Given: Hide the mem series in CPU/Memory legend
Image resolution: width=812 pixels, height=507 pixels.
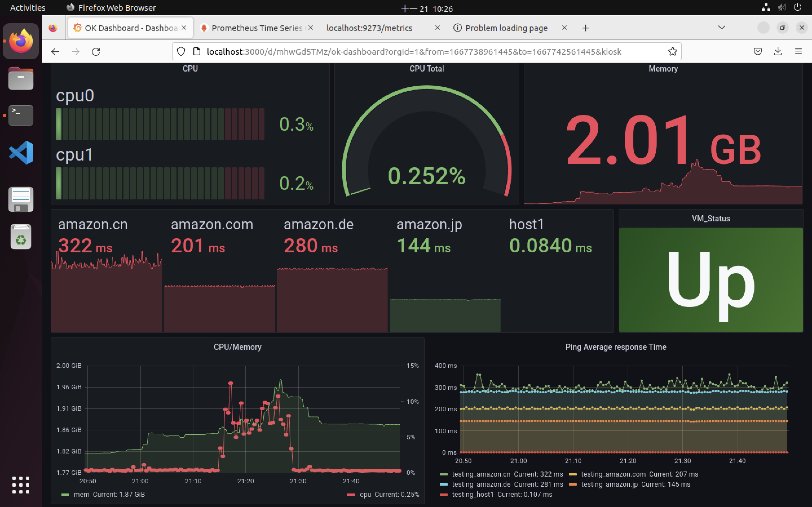Looking at the screenshot, I should [81, 494].
